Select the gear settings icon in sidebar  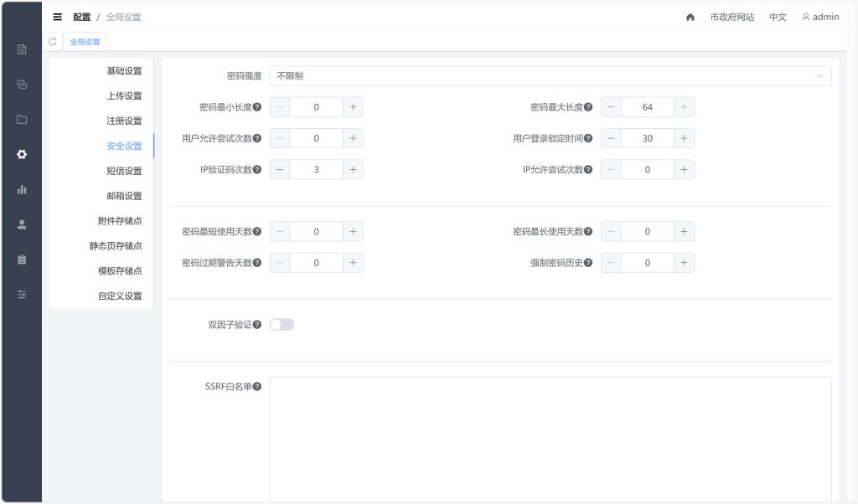tap(22, 154)
